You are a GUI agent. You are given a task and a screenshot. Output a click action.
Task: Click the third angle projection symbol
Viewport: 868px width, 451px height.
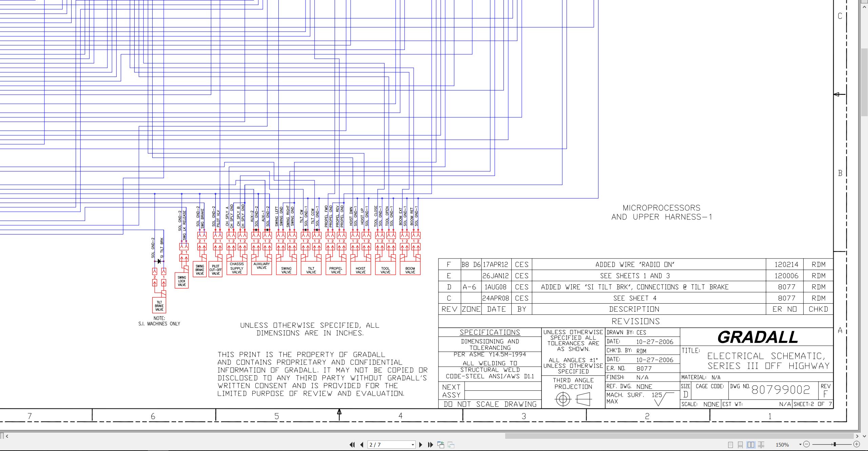(573, 399)
